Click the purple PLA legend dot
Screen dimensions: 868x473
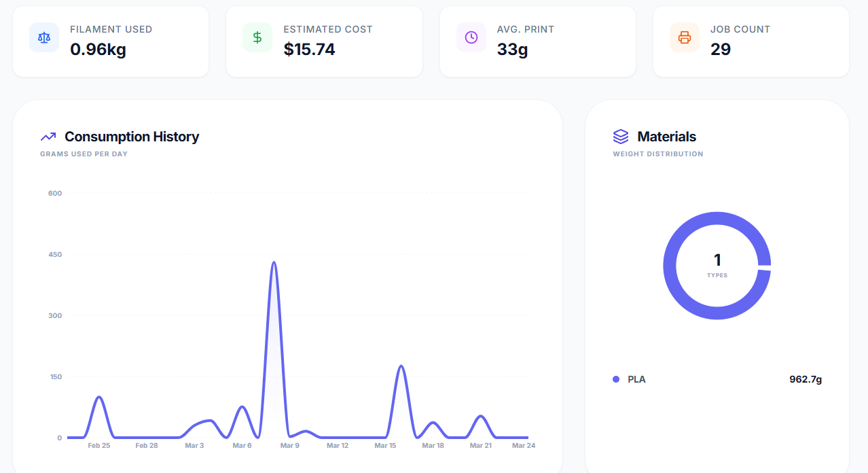(616, 379)
